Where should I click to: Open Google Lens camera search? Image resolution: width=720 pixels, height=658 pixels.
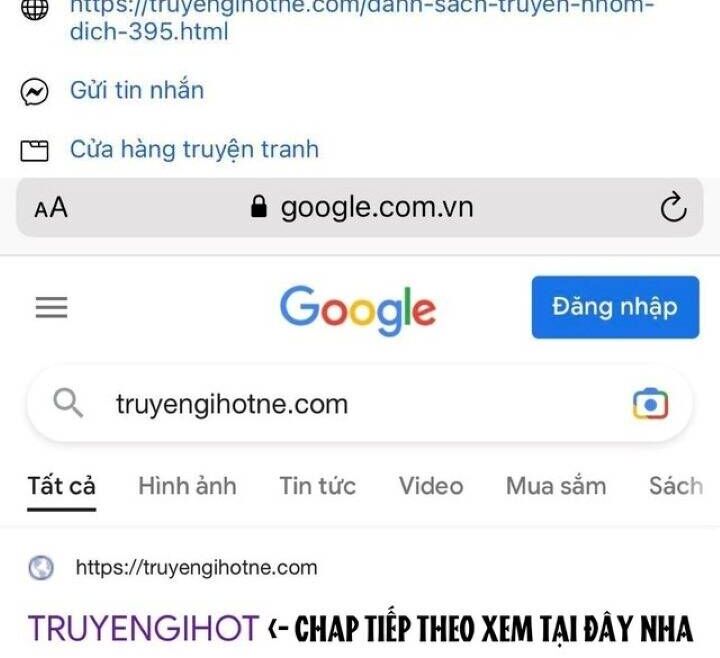tap(650, 404)
